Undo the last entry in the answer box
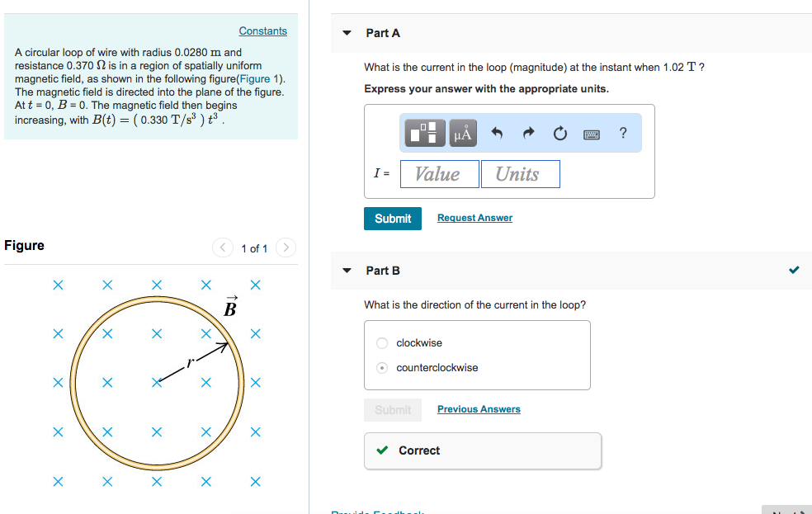Image resolution: width=812 pixels, height=514 pixels. 498,132
